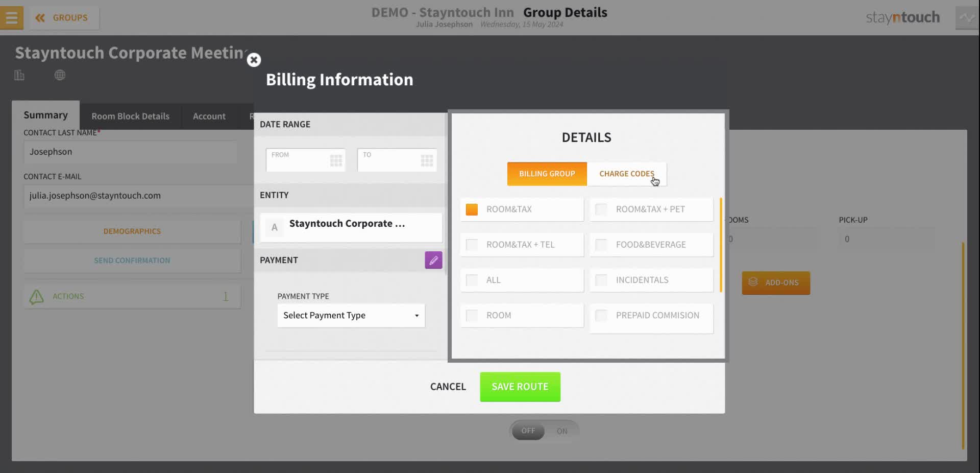The width and height of the screenshot is (980, 473).
Task: Click the page's right-edge orange scrollbar
Action: pos(963,346)
